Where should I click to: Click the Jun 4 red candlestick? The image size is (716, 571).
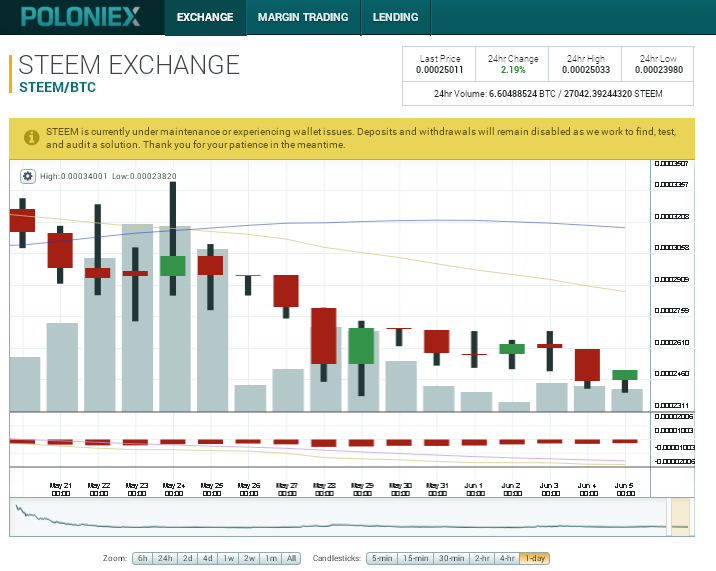(587, 365)
